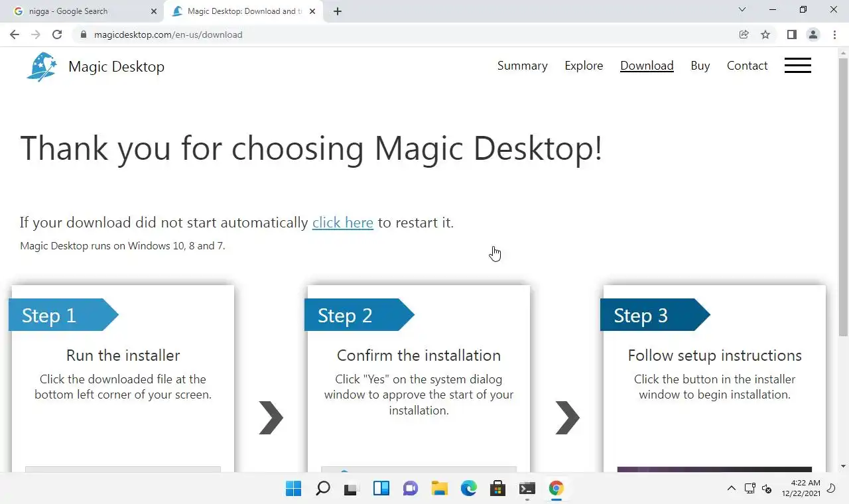Click the 'Magic Desktop runs on Windows' note
849x504 pixels.
tap(123, 246)
